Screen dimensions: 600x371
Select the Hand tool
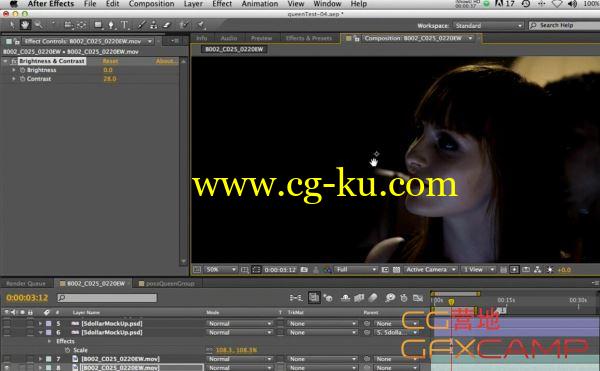coord(25,25)
